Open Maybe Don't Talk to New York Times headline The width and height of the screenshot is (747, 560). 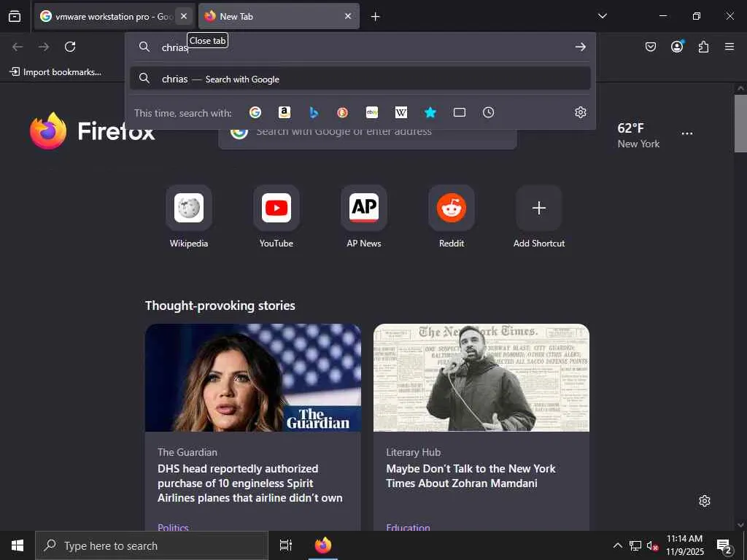point(471,475)
